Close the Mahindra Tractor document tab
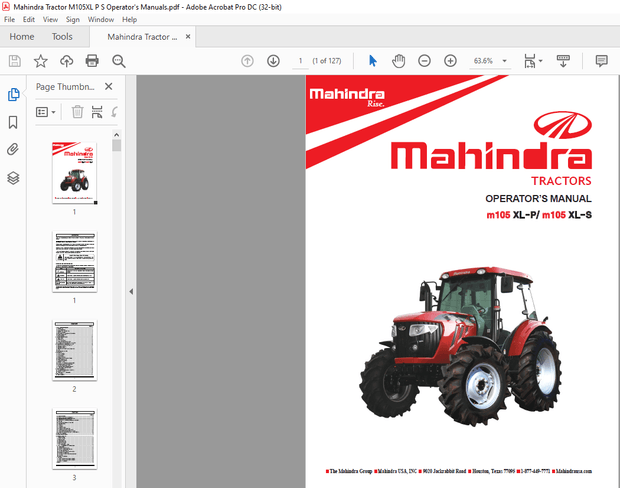 click(188, 36)
